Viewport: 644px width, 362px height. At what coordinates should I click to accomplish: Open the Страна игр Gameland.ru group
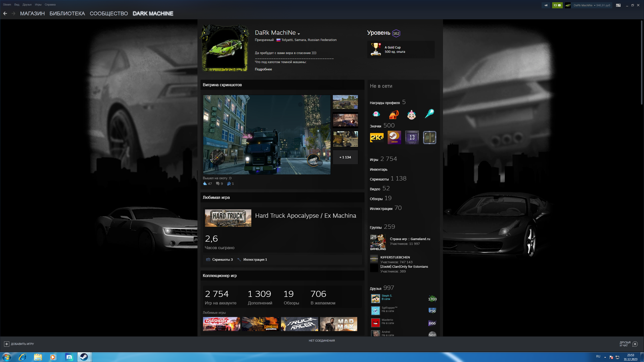pos(410,239)
